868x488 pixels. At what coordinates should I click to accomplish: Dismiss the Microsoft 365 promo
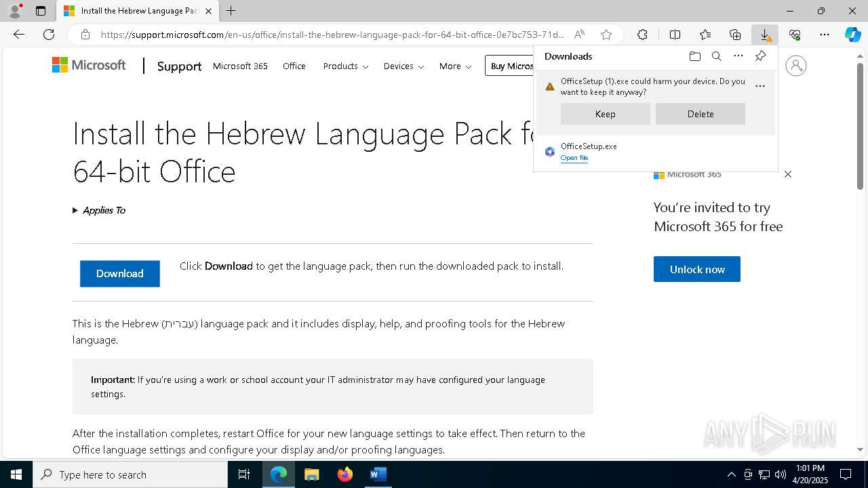pyautogui.click(x=788, y=174)
